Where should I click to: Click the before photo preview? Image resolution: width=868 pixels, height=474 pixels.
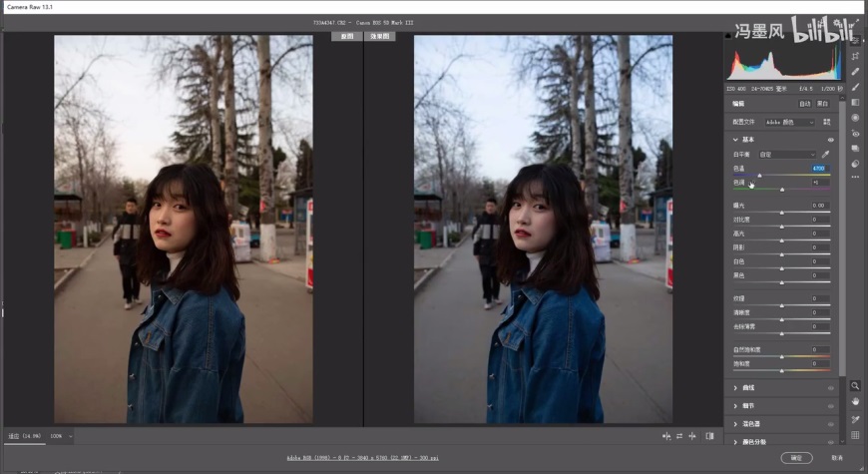click(x=184, y=230)
